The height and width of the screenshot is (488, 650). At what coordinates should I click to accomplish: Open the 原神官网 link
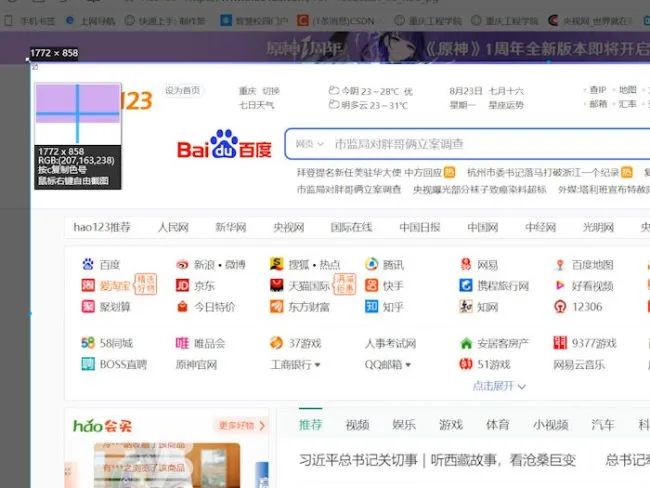pyautogui.click(x=196, y=364)
